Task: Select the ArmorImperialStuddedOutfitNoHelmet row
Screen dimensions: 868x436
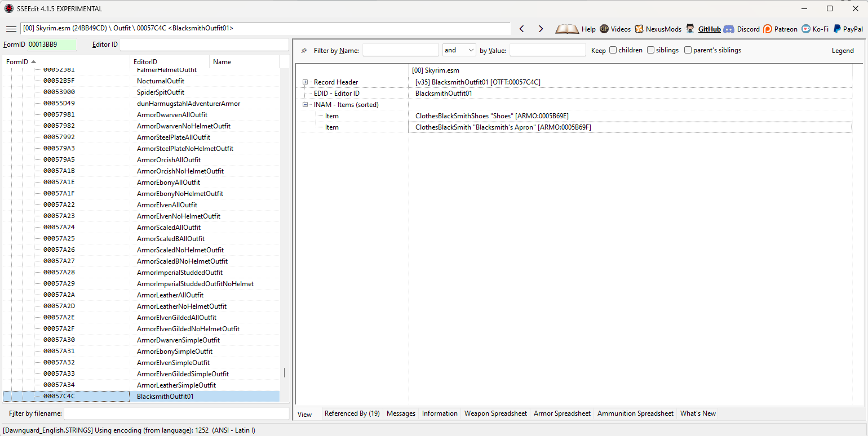Action: [141, 284]
